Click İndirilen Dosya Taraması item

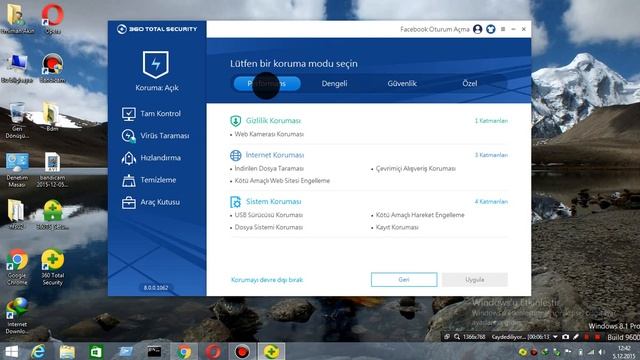point(269,169)
